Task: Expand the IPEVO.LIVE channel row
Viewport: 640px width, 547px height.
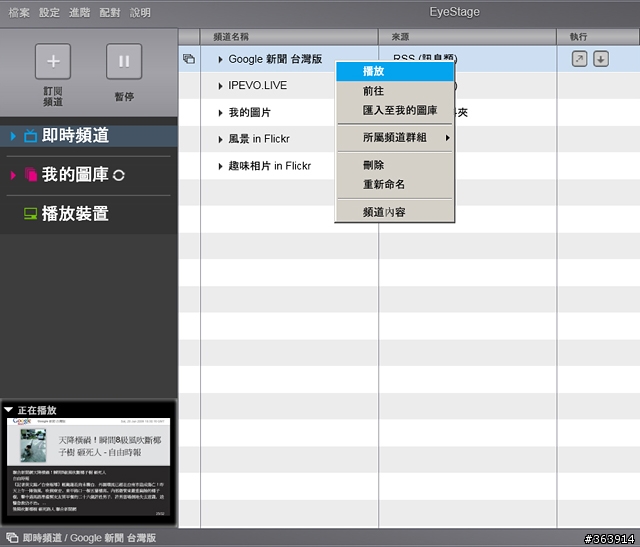Action: (220, 86)
